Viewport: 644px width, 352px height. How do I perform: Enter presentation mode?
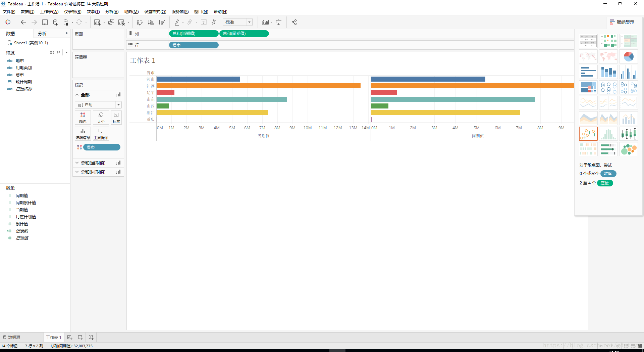[x=278, y=22]
